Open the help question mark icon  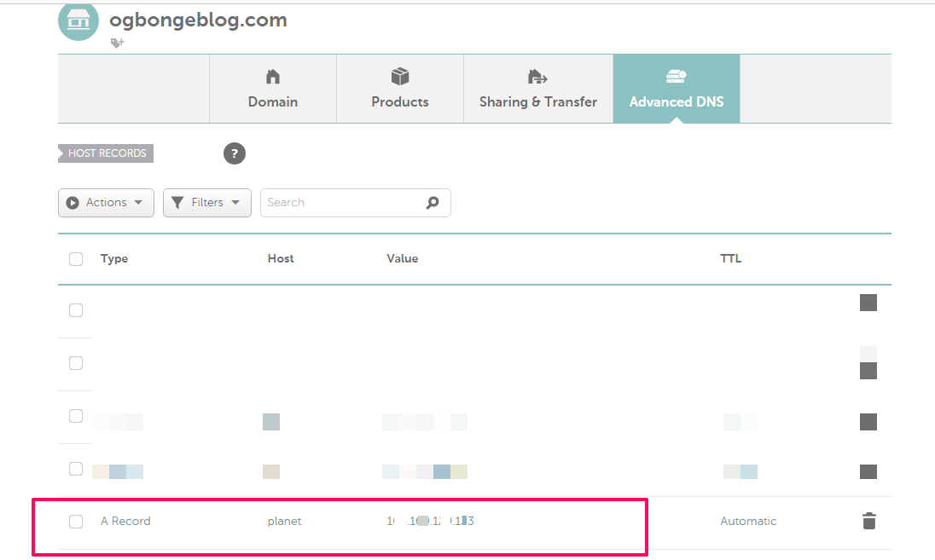click(x=235, y=153)
